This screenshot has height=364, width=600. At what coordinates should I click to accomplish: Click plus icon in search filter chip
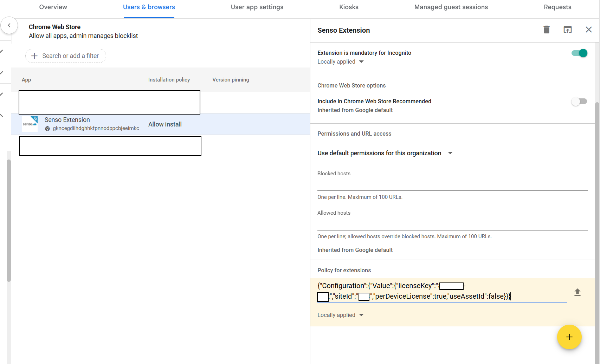[x=34, y=56]
